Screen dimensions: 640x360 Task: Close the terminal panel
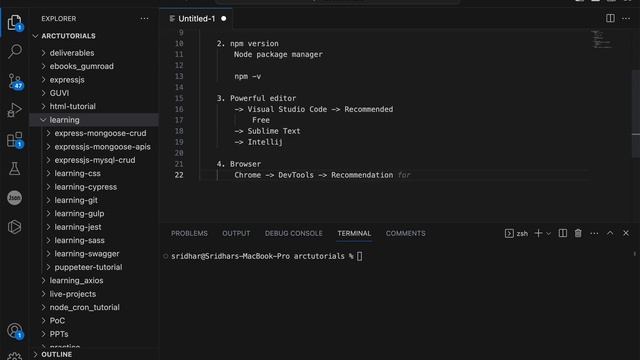click(626, 233)
